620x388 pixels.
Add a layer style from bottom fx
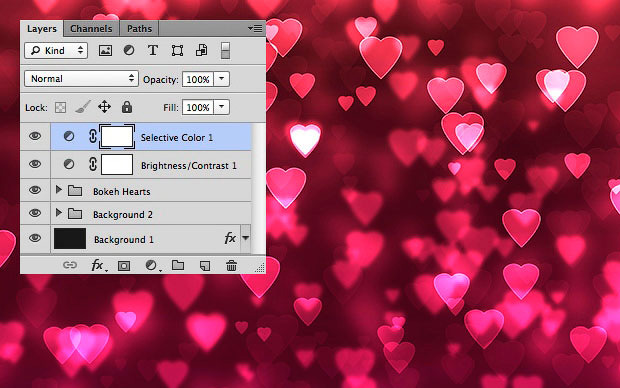pyautogui.click(x=98, y=265)
